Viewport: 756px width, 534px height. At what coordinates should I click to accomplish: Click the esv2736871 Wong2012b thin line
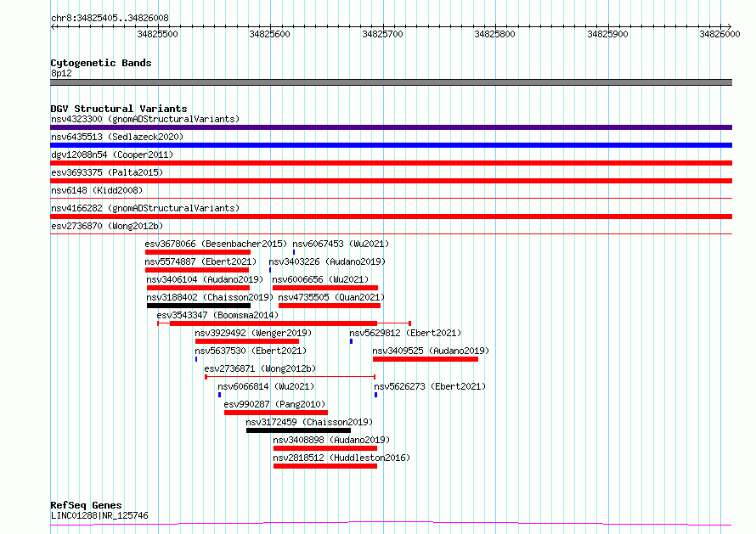[291, 377]
